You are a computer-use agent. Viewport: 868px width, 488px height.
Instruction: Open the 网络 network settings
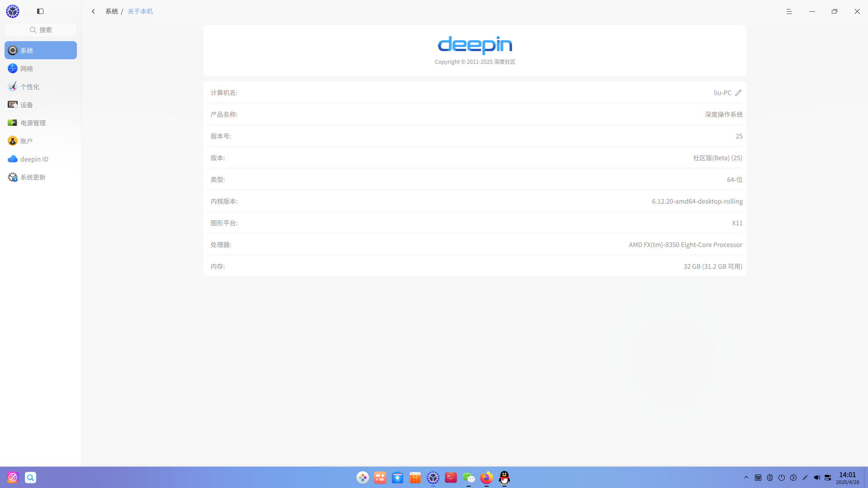(41, 68)
